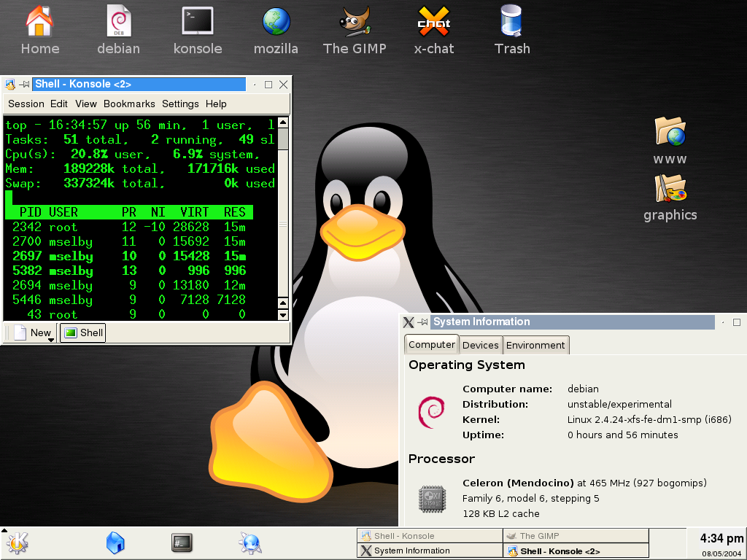Click the '0 hours and 56 minutes' uptime value
The image size is (747, 560).
[x=623, y=435]
